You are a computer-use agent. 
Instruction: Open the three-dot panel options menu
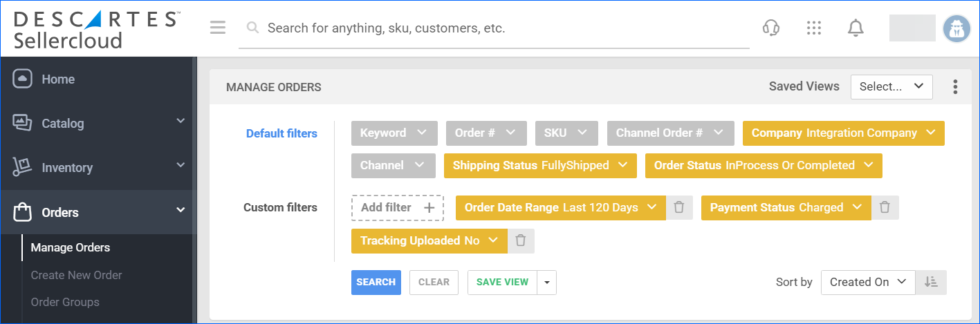click(955, 87)
